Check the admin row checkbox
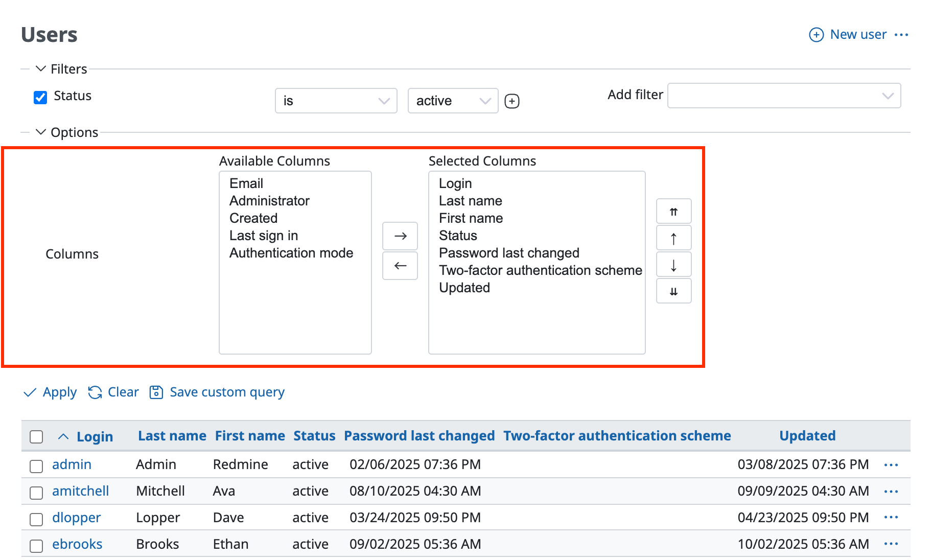Image resolution: width=931 pixels, height=560 pixels. point(36,466)
